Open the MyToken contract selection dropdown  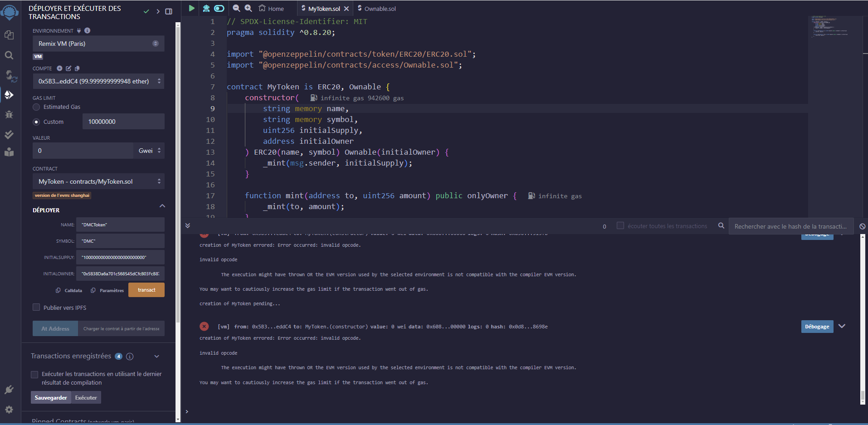pyautogui.click(x=98, y=181)
